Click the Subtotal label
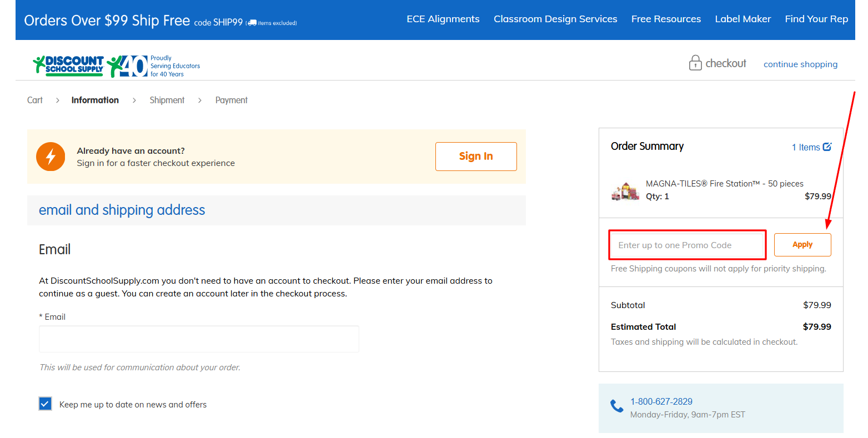Image resolution: width=868 pixels, height=438 pixels. click(x=628, y=305)
